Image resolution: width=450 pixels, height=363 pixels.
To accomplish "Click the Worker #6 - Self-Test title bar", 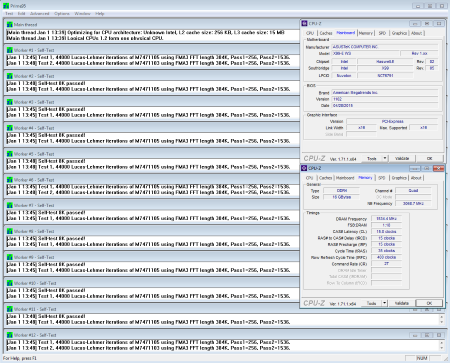I will [152, 180].
